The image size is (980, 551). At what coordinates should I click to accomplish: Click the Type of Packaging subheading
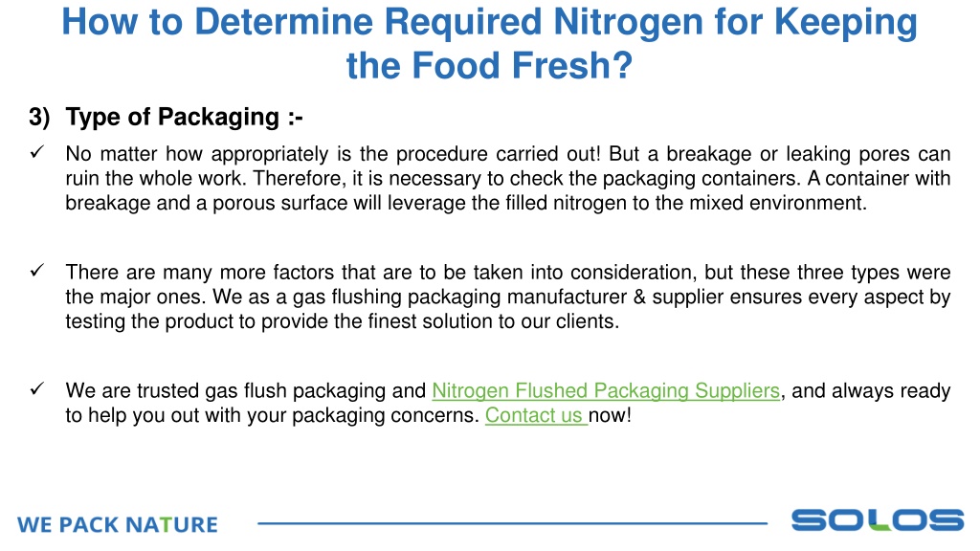pyautogui.click(x=185, y=118)
